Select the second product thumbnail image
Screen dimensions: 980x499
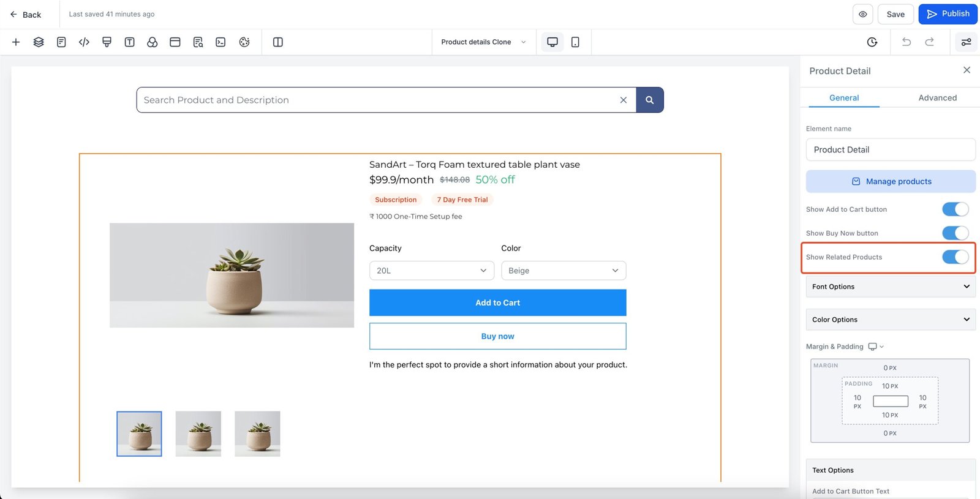198,433
